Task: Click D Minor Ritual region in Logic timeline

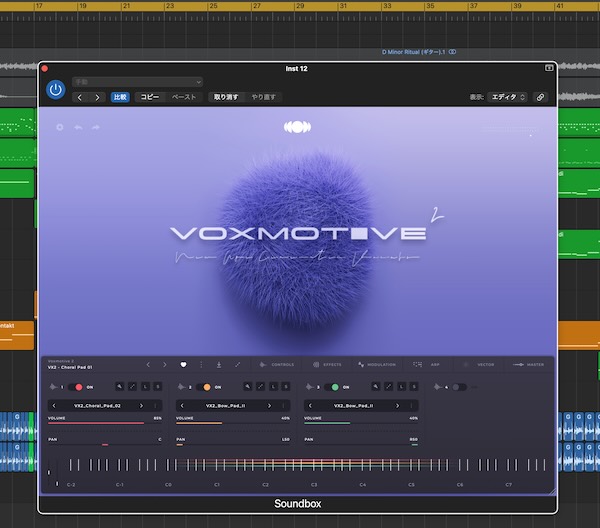Action: [x=419, y=52]
